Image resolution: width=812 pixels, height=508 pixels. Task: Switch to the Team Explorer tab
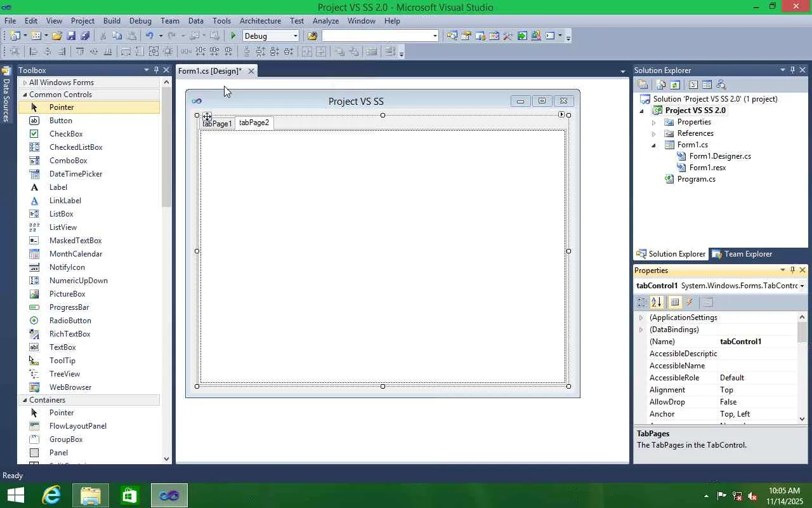(x=742, y=254)
